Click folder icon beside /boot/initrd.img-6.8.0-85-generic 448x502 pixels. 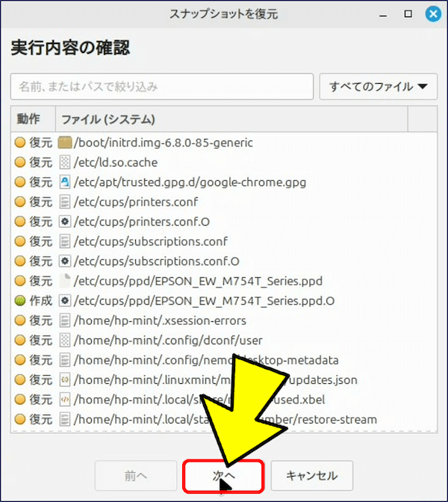click(x=65, y=143)
